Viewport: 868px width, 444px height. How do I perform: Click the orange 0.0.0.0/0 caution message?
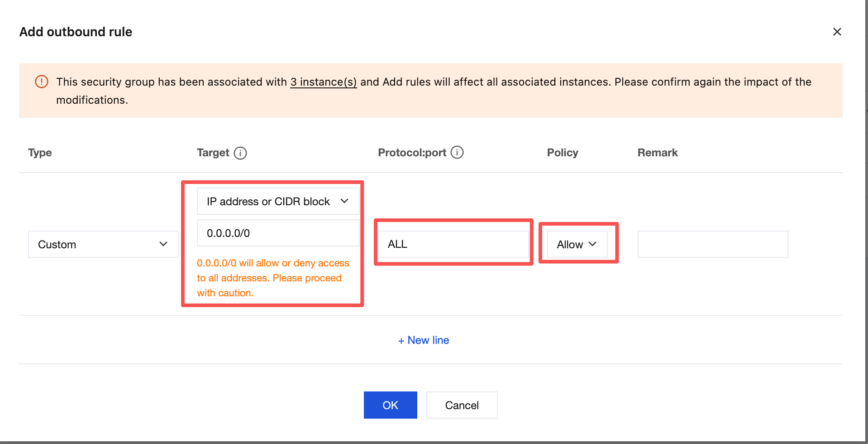(x=273, y=278)
